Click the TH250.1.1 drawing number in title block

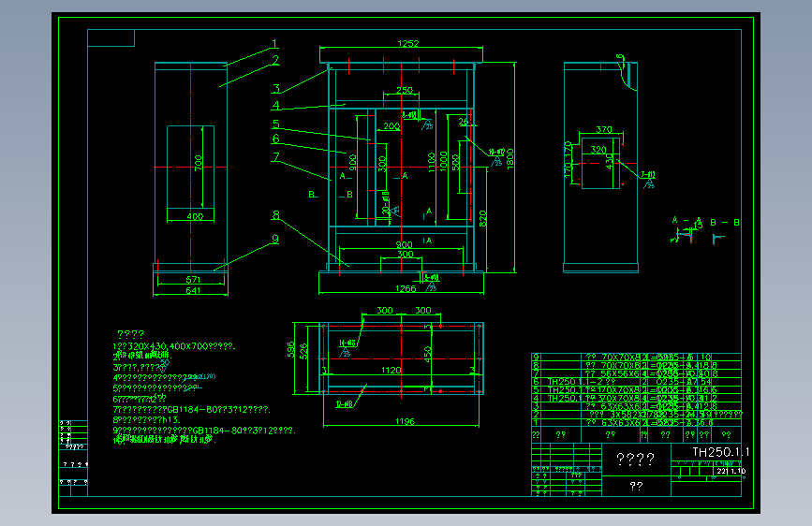pyautogui.click(x=721, y=452)
